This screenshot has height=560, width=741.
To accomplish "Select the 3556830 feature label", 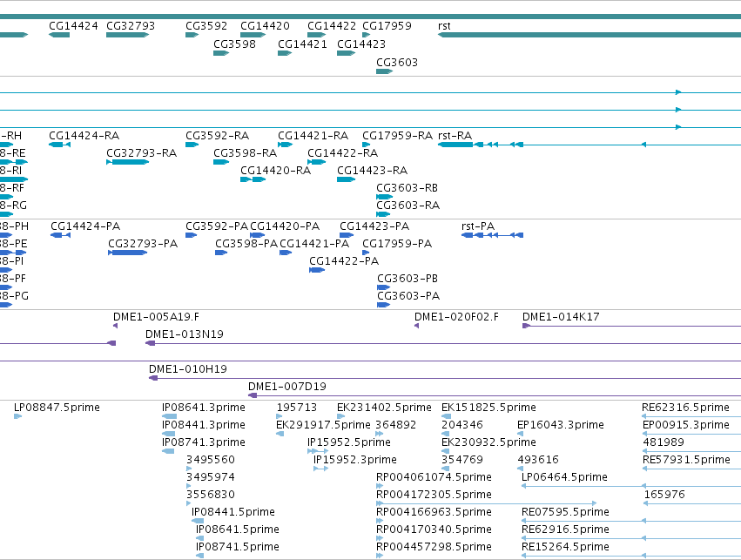I will click(211, 495).
